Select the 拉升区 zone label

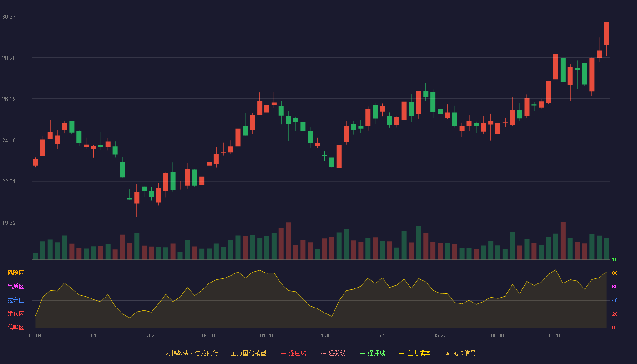click(15, 300)
